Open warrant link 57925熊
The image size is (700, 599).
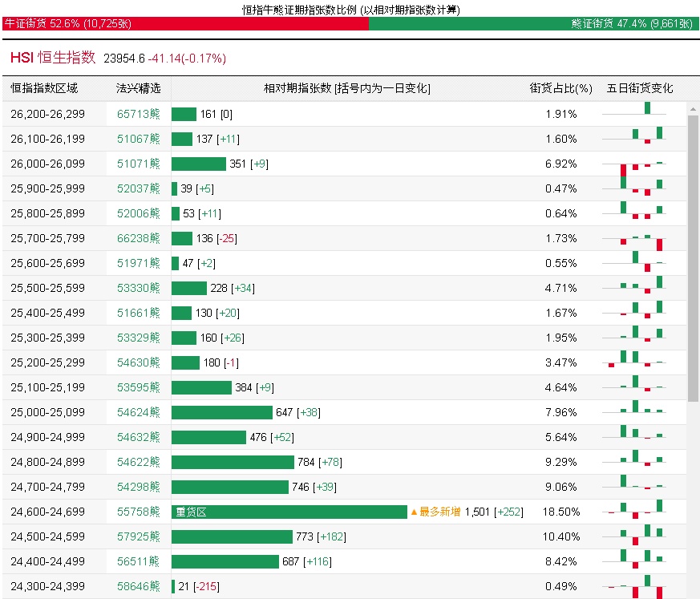click(x=139, y=536)
